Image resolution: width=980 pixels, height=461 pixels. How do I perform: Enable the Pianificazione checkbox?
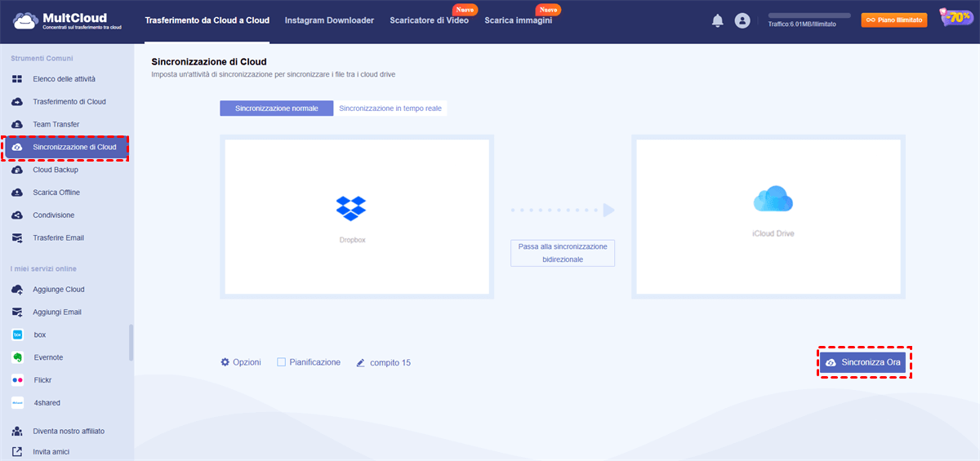282,362
